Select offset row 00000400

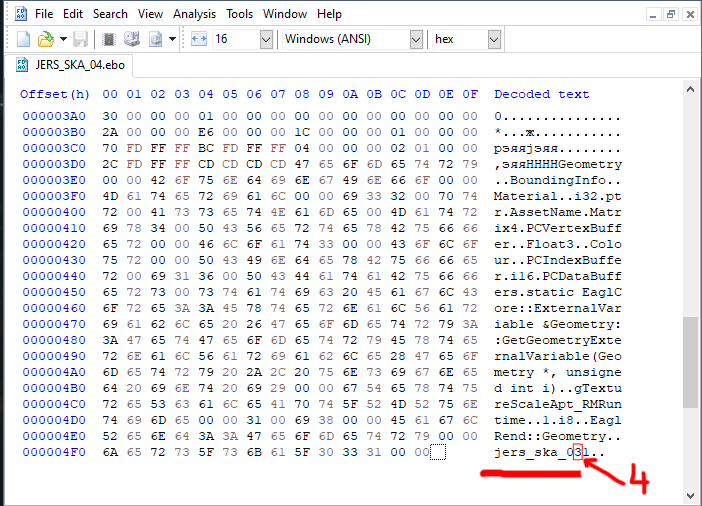point(54,212)
